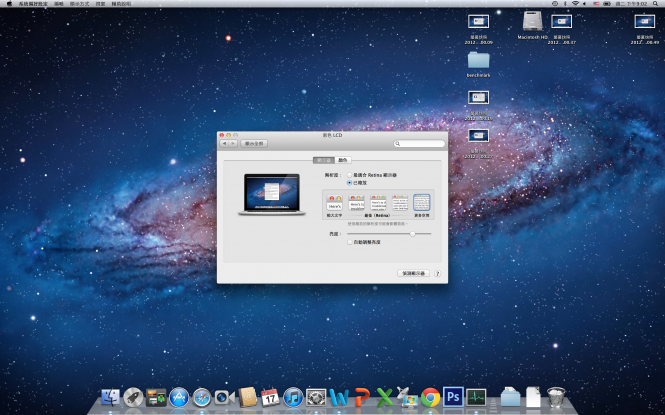The width and height of the screenshot is (665, 415).
Task: Select the '已縮放' scaled radio button
Action: pyautogui.click(x=349, y=183)
